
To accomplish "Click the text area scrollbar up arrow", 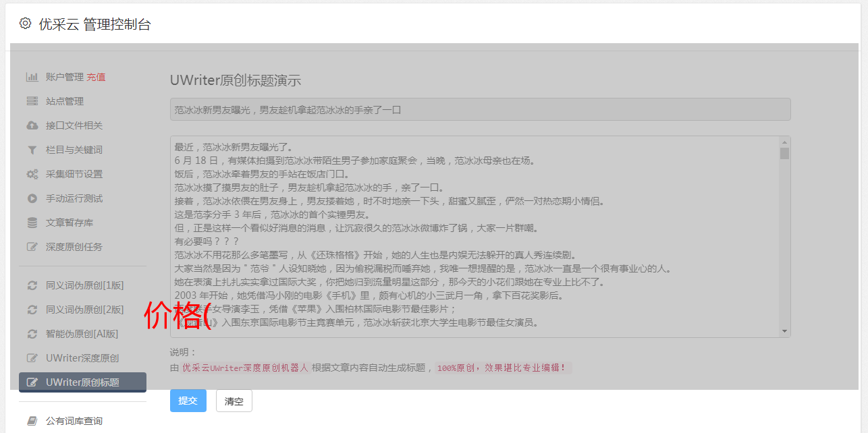I will (784, 142).
